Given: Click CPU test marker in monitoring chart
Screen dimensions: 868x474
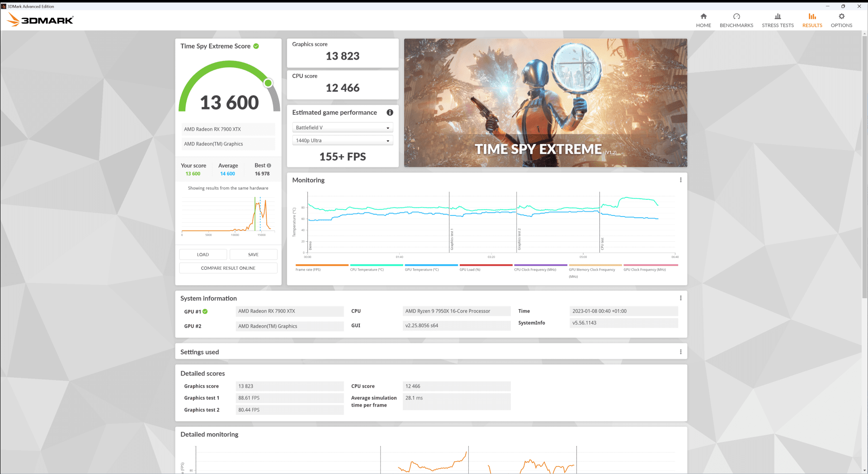Looking at the screenshot, I should (x=602, y=244).
